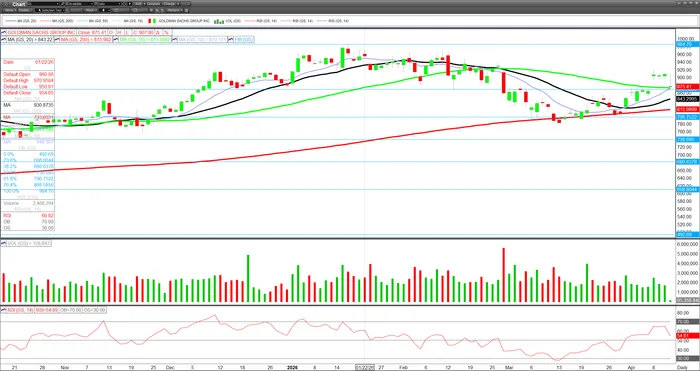This screenshot has width=700, height=371.
Task: Click the green MA (GS, 50) label
Action: (x=145, y=39)
